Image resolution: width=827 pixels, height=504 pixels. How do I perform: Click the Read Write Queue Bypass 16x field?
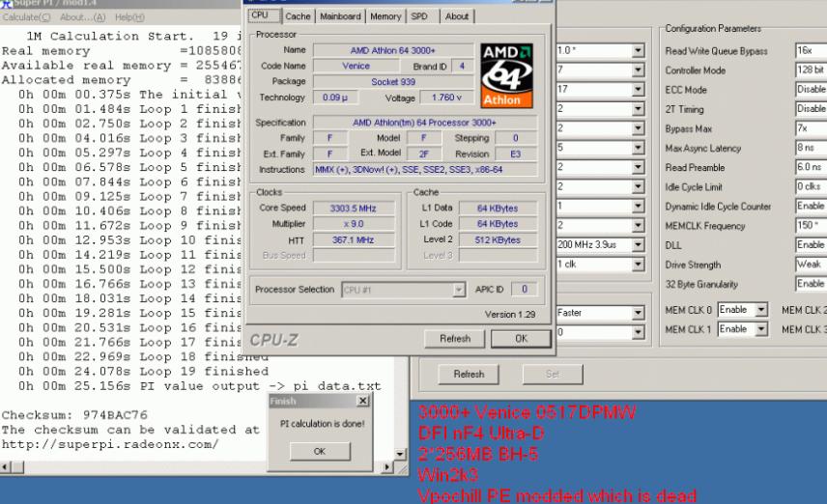click(811, 50)
